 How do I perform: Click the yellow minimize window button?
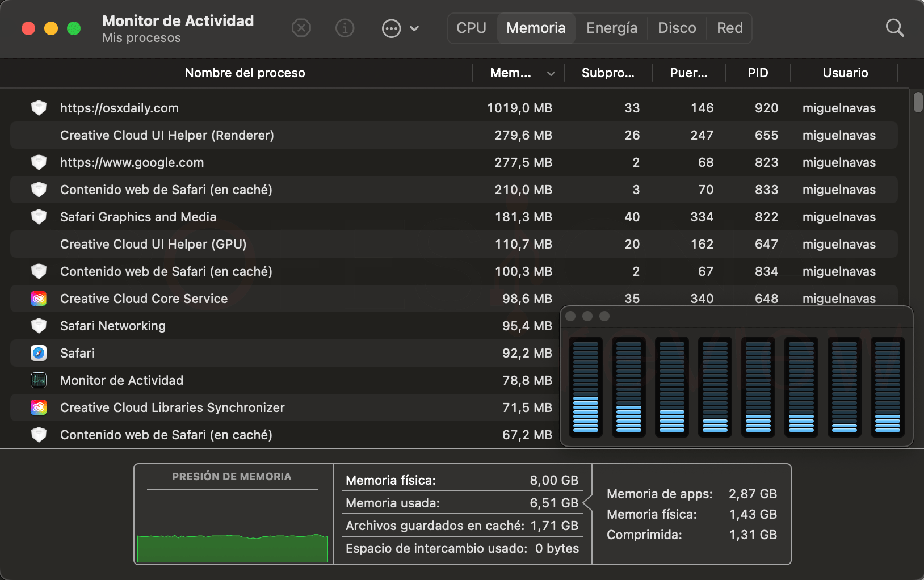[x=51, y=28]
